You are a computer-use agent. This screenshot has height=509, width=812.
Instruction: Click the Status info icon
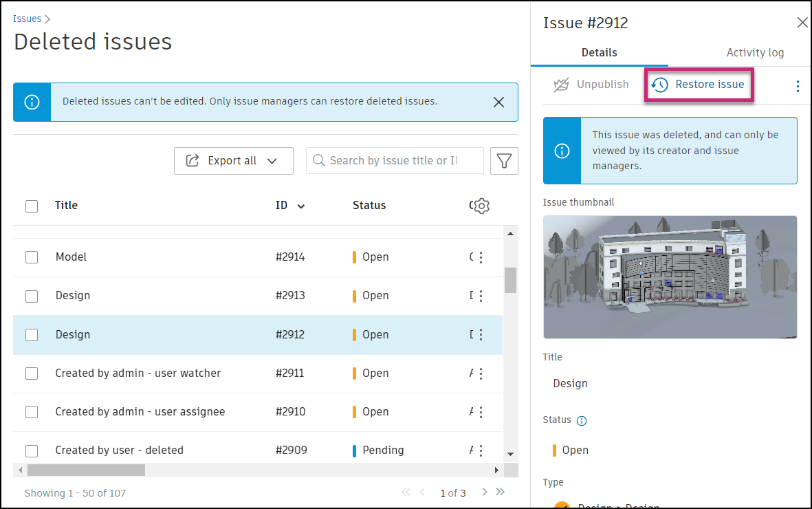point(582,421)
